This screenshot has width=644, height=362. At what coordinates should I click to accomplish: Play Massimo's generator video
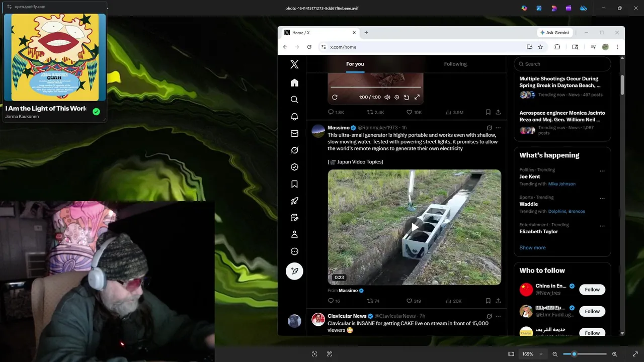click(x=415, y=227)
